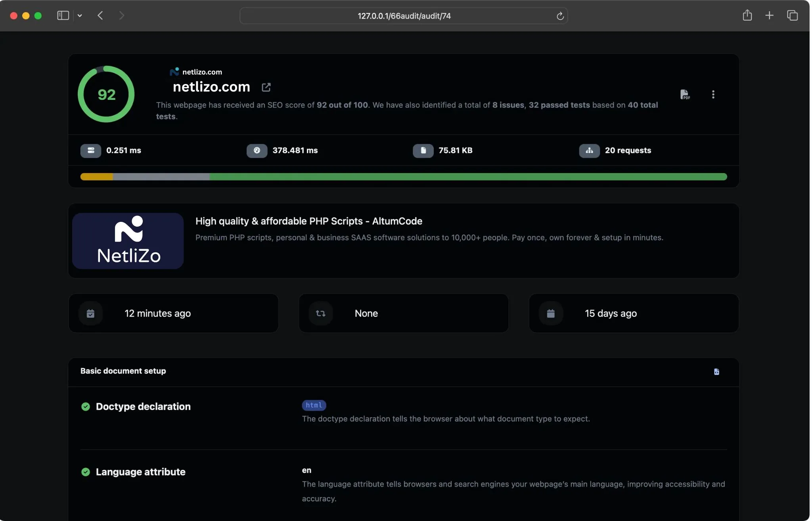Open the Safari share menu

(x=747, y=15)
